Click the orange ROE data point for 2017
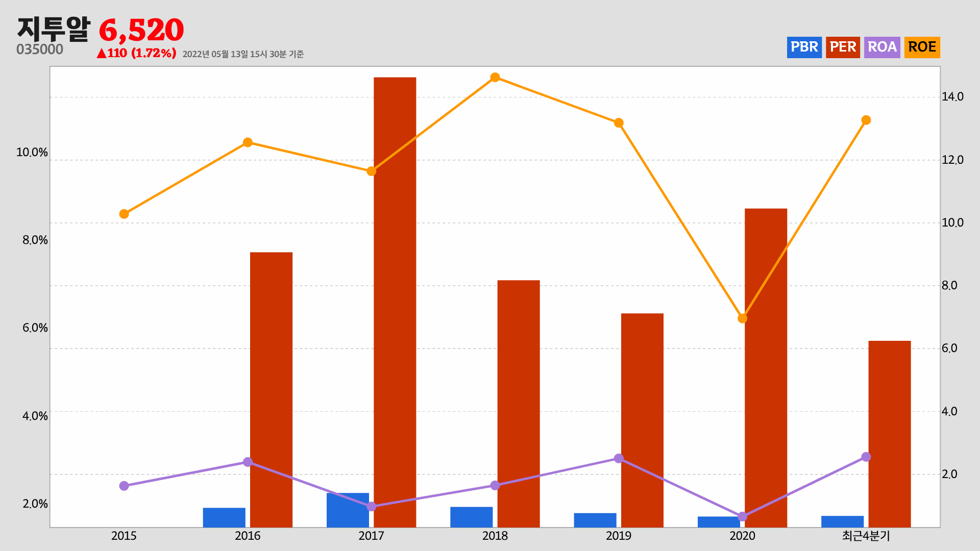The width and height of the screenshot is (980, 551). pyautogui.click(x=371, y=171)
